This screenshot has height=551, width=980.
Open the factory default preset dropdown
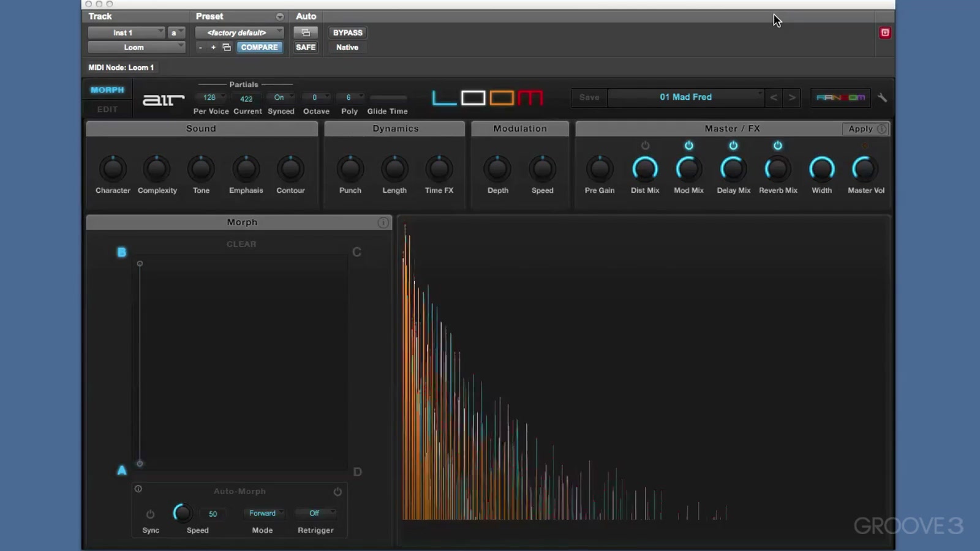239,32
